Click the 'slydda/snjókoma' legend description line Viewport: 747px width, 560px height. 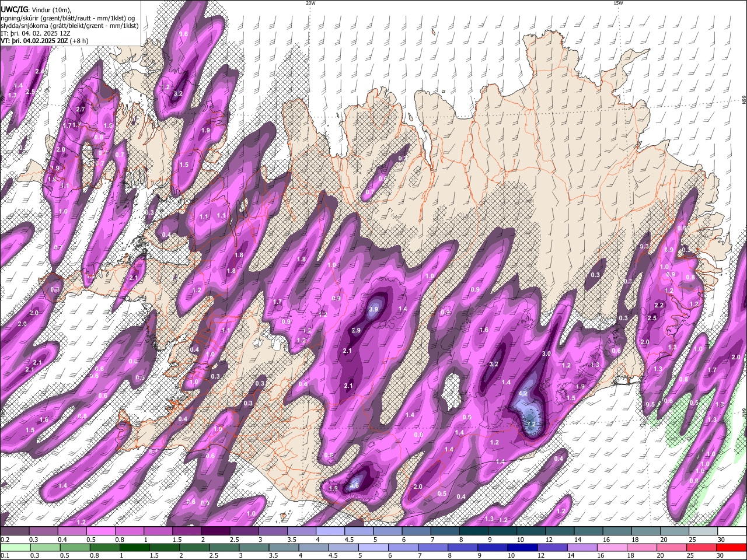click(x=69, y=26)
